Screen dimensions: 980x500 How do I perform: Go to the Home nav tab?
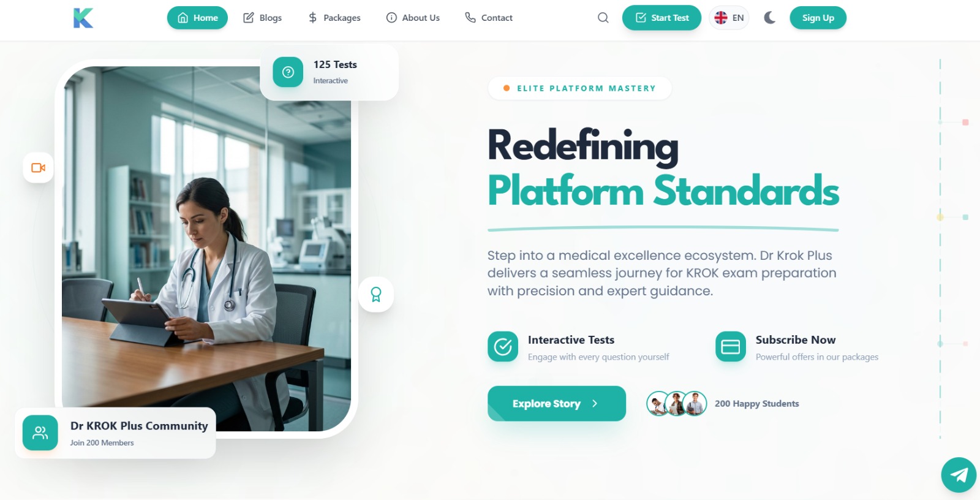tap(197, 18)
